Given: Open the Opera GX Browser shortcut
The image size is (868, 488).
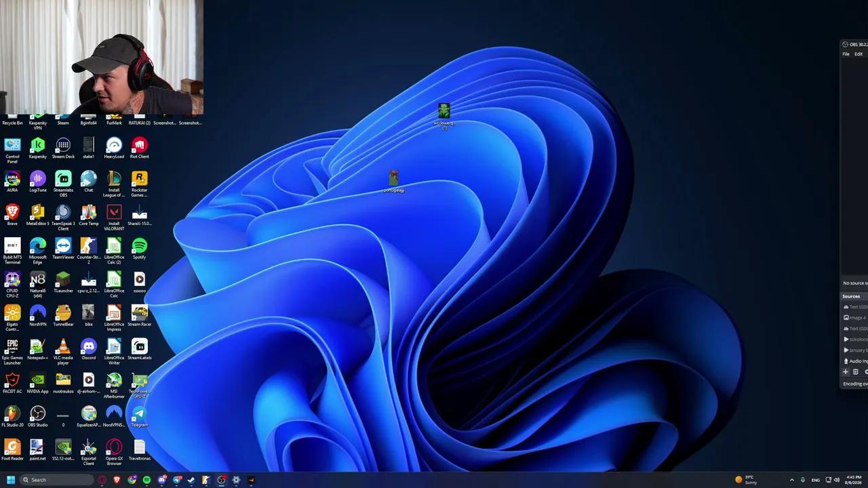Looking at the screenshot, I should 114,453.
